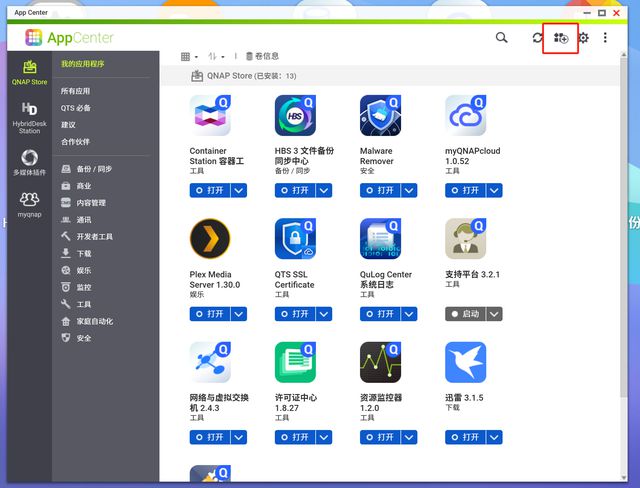Image resolution: width=640 pixels, height=488 pixels.
Task: Select myqnap sidebar icon
Action: pos(29,205)
